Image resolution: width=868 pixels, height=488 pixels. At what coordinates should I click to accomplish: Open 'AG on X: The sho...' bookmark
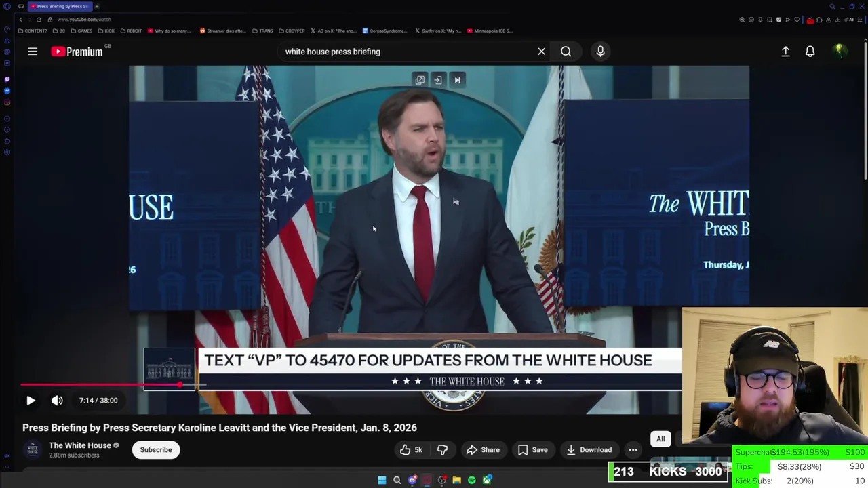pos(334,30)
